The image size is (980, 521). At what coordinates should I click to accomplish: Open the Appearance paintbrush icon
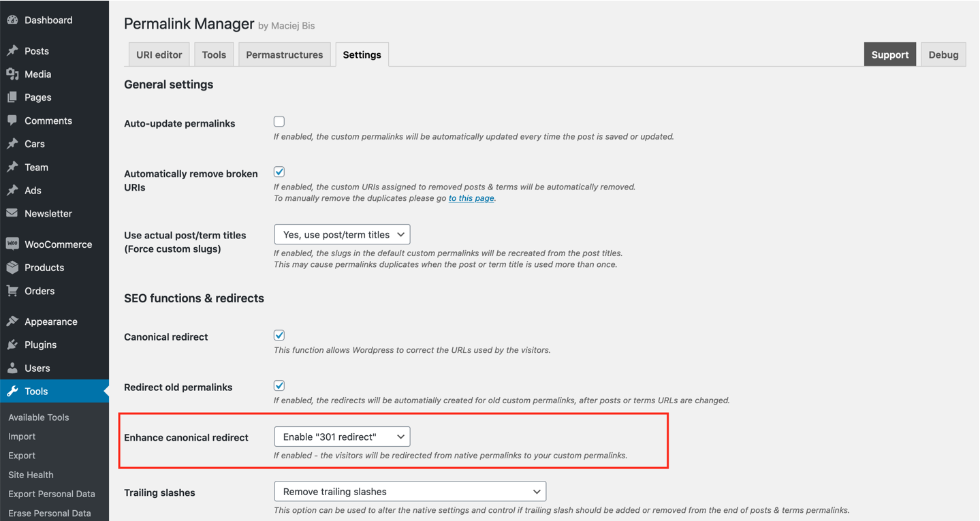click(x=12, y=321)
